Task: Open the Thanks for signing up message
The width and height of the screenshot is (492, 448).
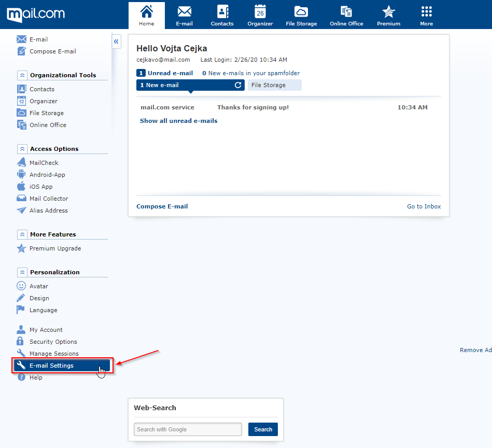Action: point(253,107)
